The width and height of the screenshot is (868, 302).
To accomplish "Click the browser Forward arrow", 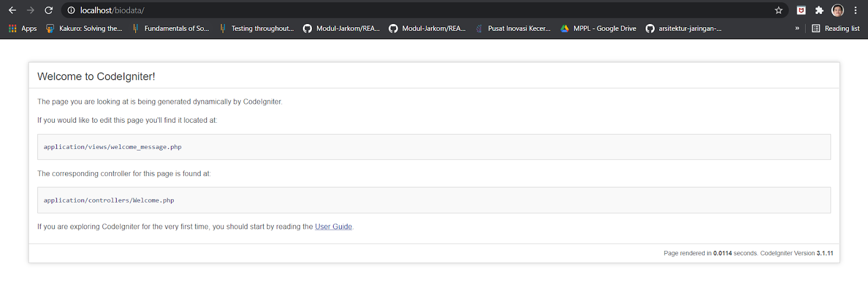I will (30, 10).
